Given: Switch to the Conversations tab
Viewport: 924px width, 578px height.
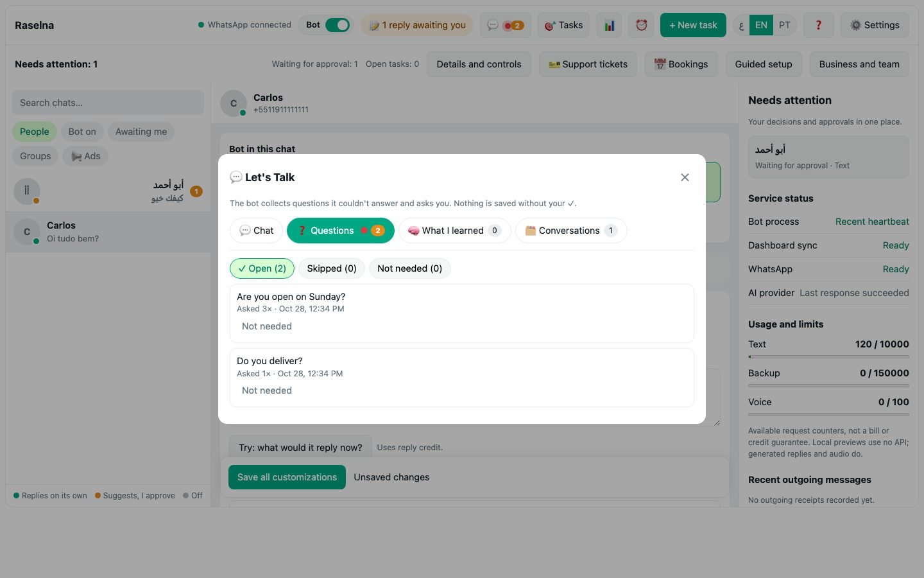Looking at the screenshot, I should (x=571, y=231).
